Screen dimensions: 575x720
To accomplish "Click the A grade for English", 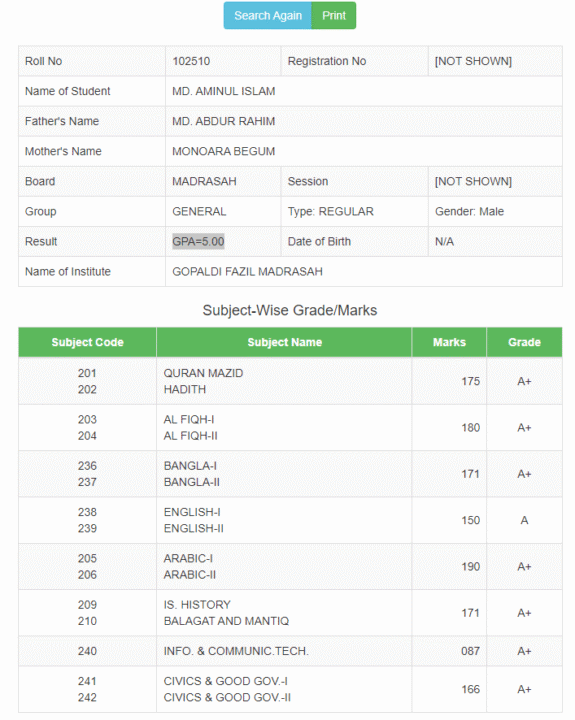I will point(524,520).
